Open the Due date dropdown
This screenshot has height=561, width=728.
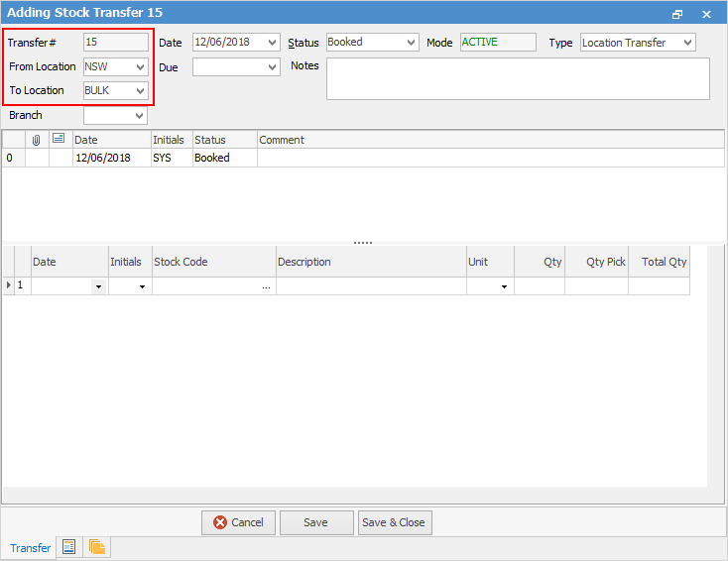272,67
